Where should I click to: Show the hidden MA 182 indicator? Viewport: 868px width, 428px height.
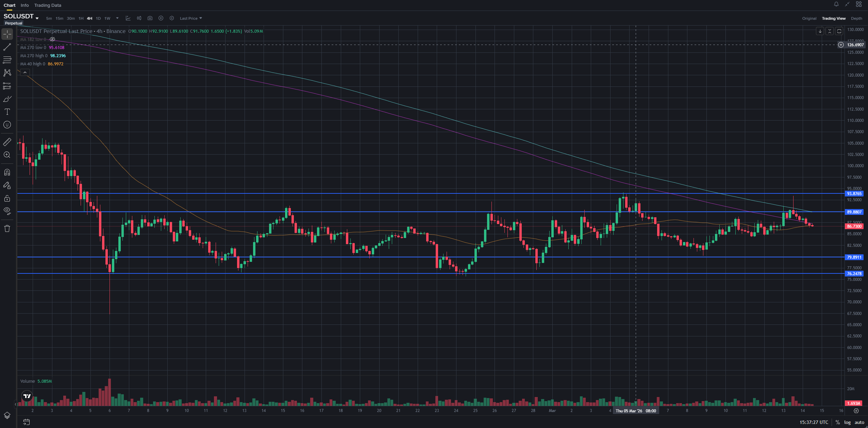[52, 39]
